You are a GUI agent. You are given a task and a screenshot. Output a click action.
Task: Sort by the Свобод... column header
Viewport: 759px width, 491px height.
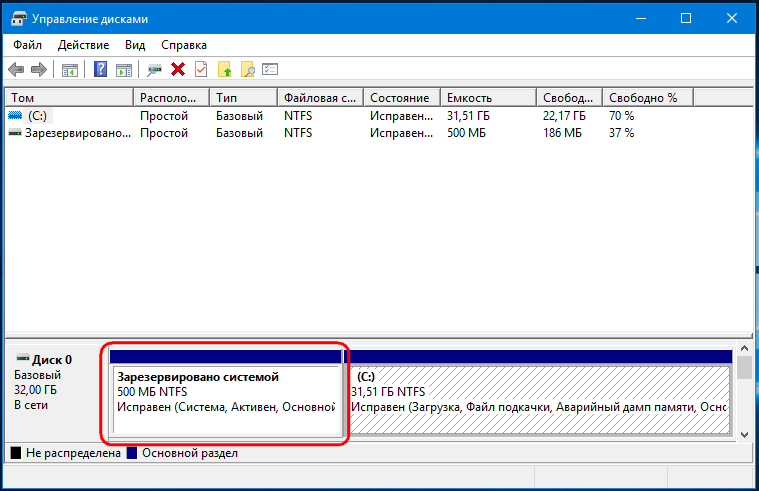tap(570, 98)
